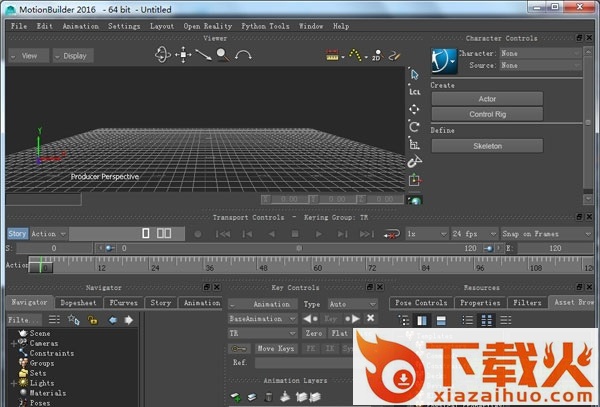Click the Actor button
The width and height of the screenshot is (600, 407).
tap(487, 99)
